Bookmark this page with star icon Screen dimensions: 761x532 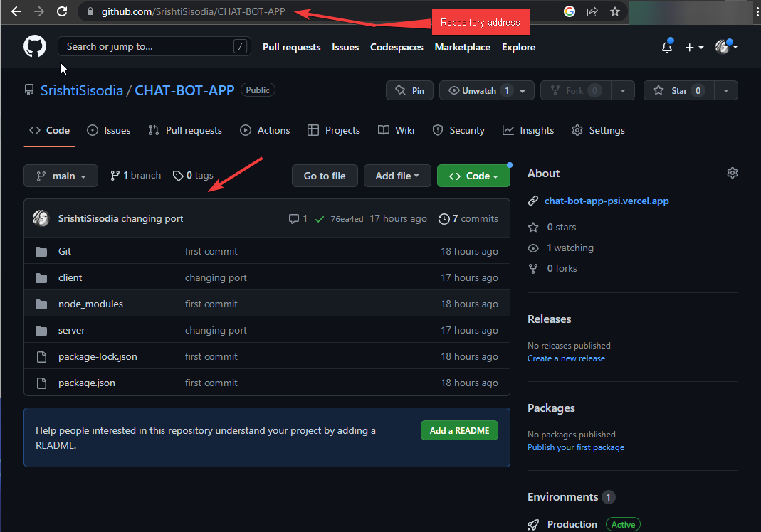615,11
